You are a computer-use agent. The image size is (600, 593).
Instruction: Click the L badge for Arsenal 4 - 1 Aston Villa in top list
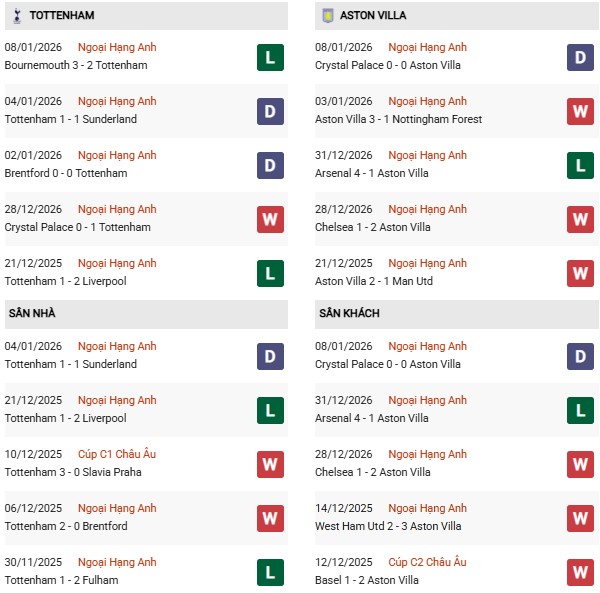click(x=580, y=165)
